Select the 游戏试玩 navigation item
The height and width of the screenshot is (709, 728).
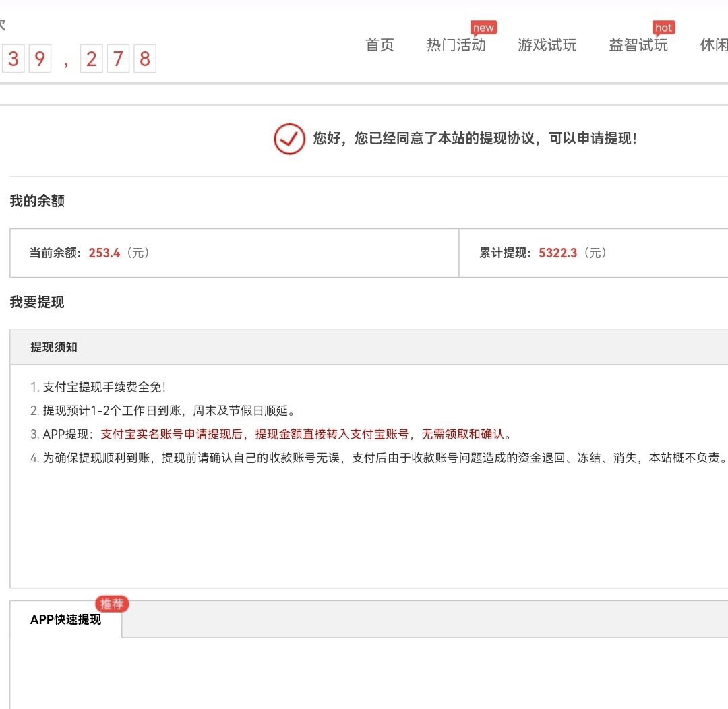click(547, 45)
